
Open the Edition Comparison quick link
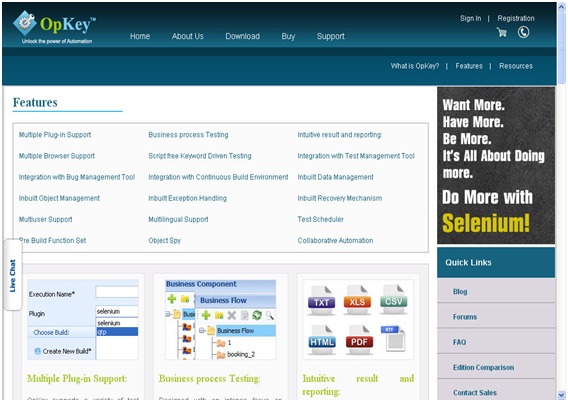point(483,367)
